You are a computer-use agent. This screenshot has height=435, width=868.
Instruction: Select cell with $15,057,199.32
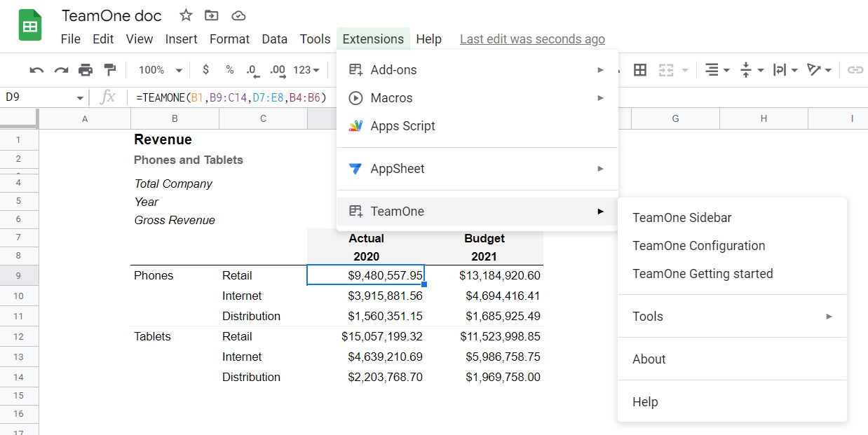point(366,337)
